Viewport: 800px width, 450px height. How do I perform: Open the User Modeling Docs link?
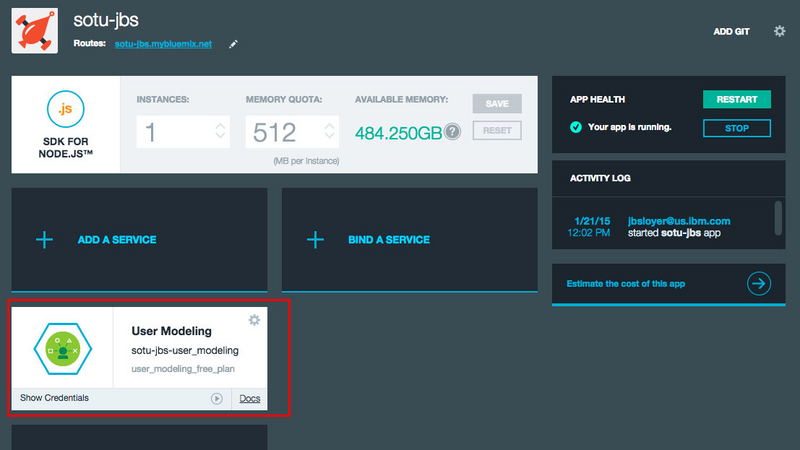(x=249, y=398)
